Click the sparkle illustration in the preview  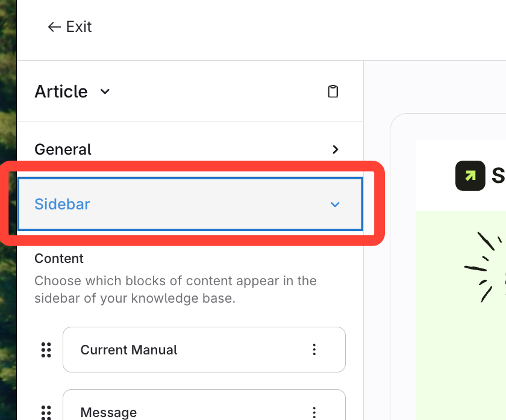click(485, 265)
